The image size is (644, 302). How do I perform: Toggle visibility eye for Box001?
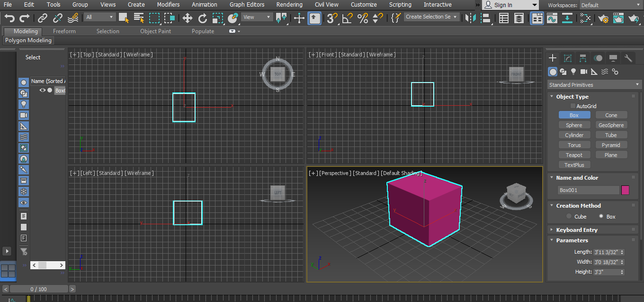[42, 90]
